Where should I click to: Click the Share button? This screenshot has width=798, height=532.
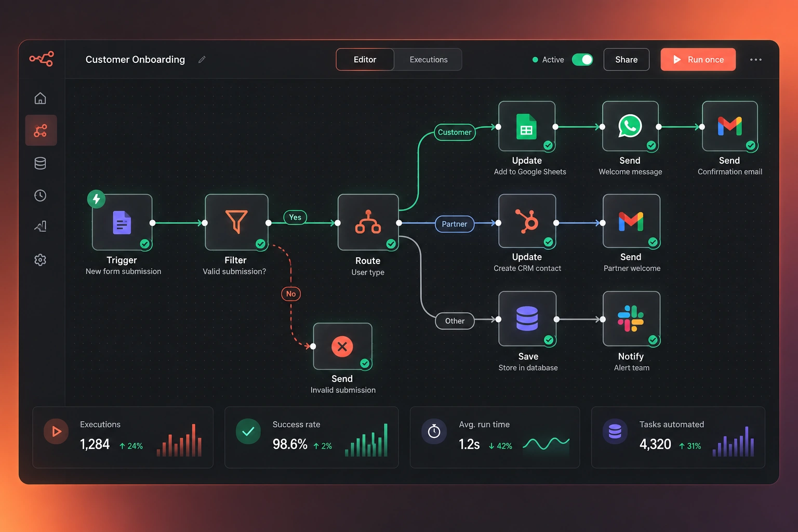626,60
